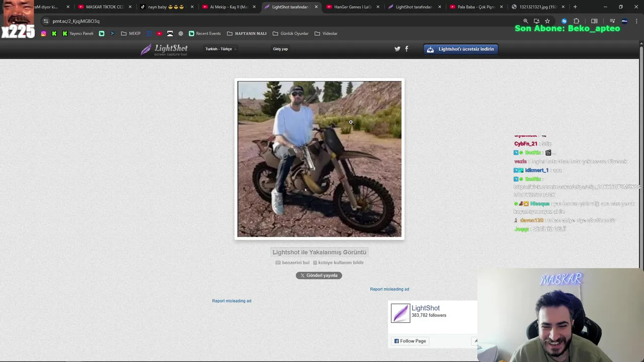This screenshot has width=644, height=362.
Task: Bookmark this page with the star icon
Action: click(547, 21)
